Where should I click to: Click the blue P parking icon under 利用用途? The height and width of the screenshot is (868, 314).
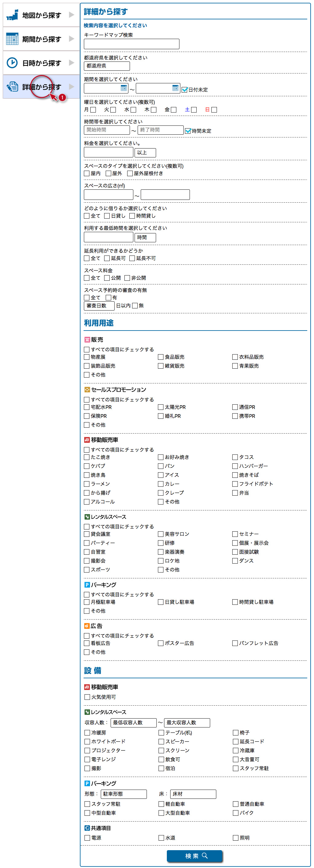coord(87,585)
